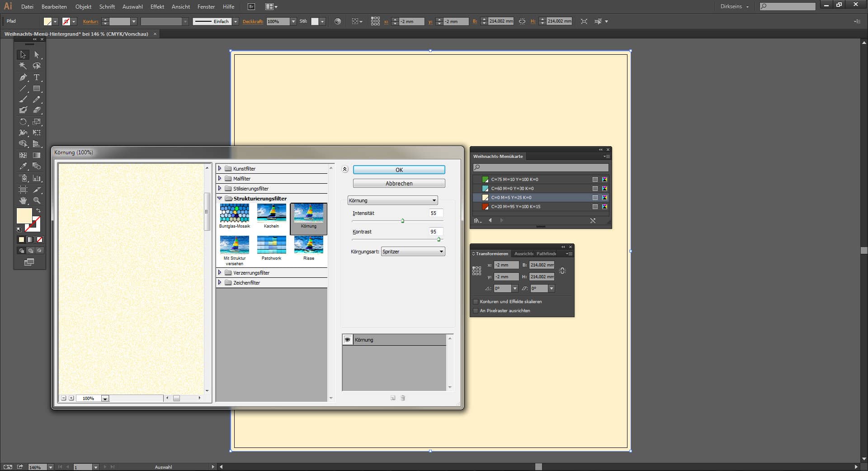
Task: Select the Eyedropper tool
Action: [23, 166]
